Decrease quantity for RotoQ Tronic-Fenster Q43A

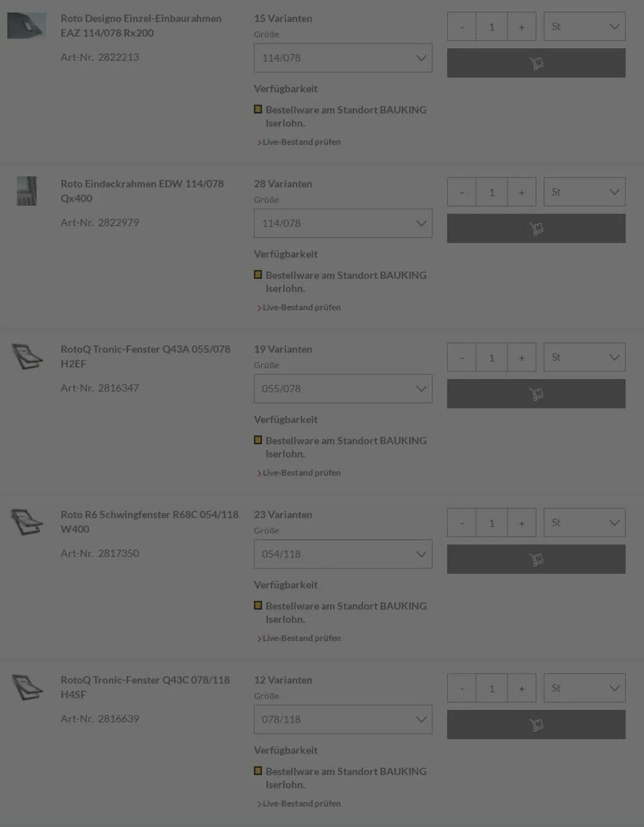click(x=462, y=358)
